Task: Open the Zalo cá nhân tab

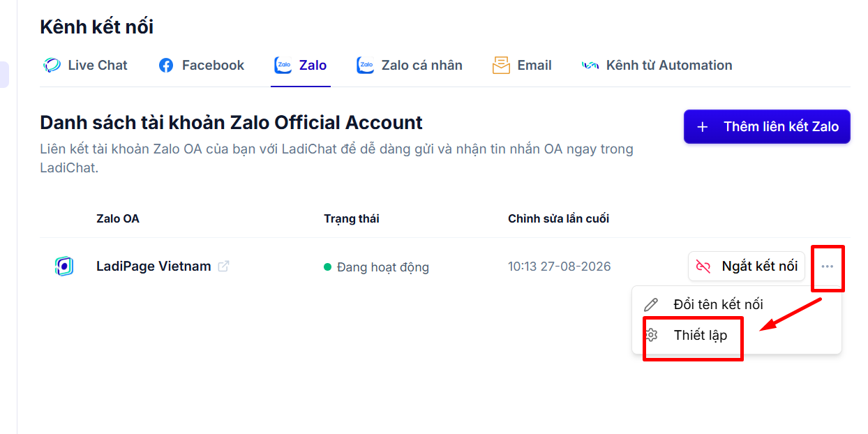Action: click(x=409, y=66)
